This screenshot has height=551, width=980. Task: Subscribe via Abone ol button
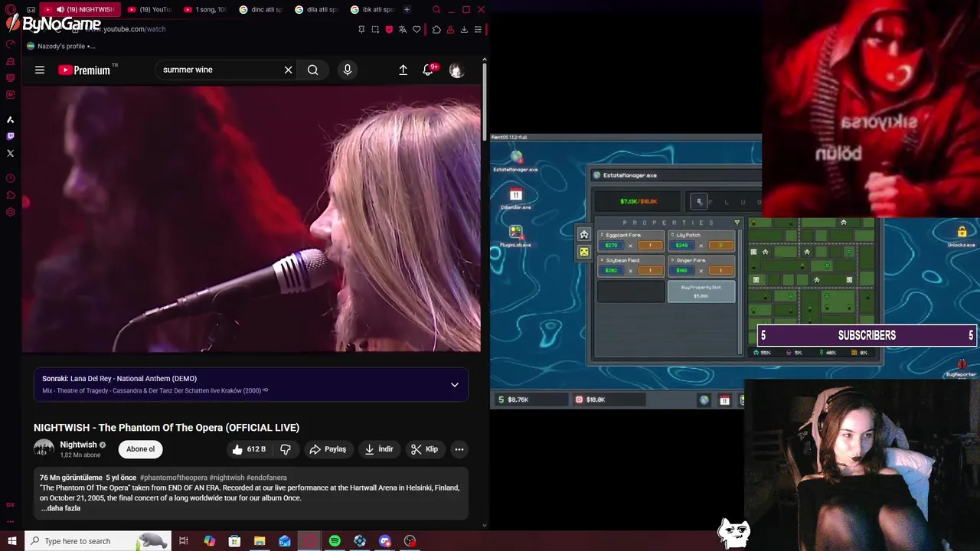click(x=141, y=449)
